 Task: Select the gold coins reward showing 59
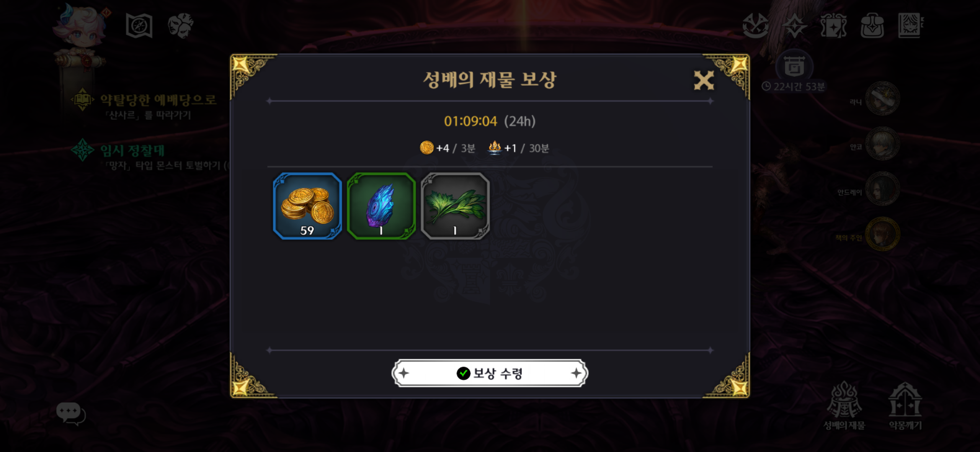tap(307, 206)
